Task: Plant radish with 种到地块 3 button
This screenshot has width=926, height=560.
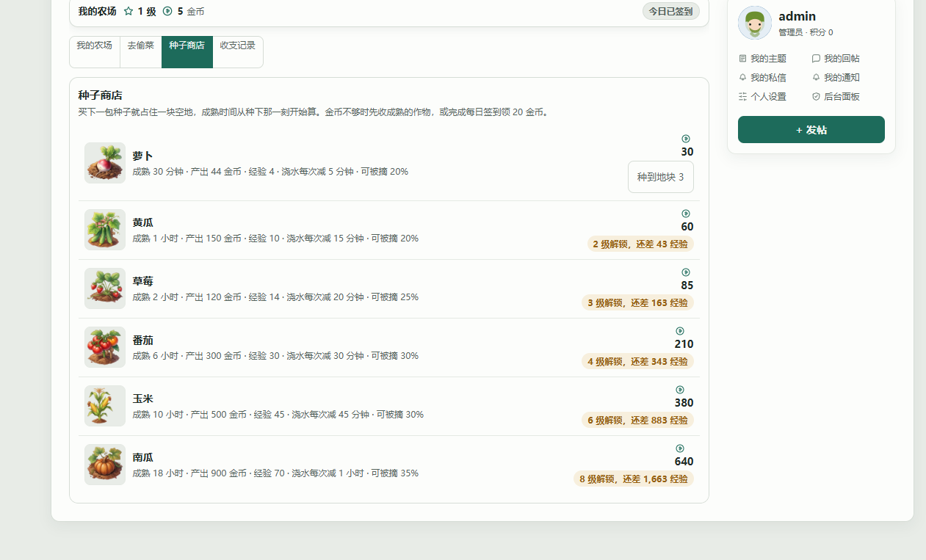Action: 661,177
